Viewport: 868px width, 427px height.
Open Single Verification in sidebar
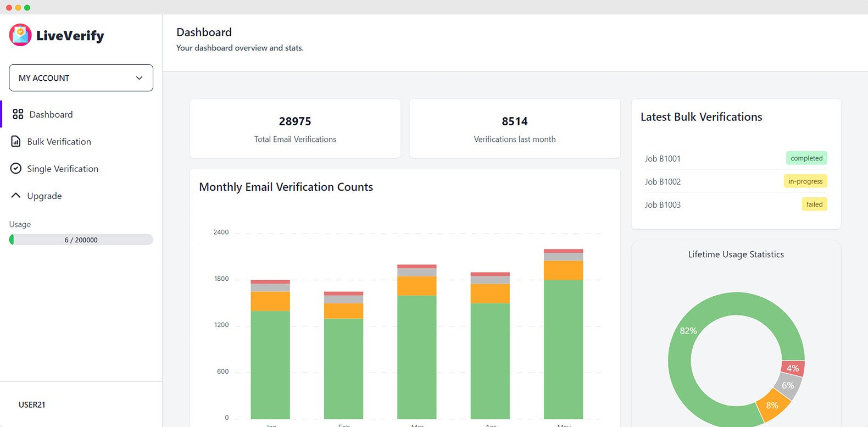coord(63,169)
